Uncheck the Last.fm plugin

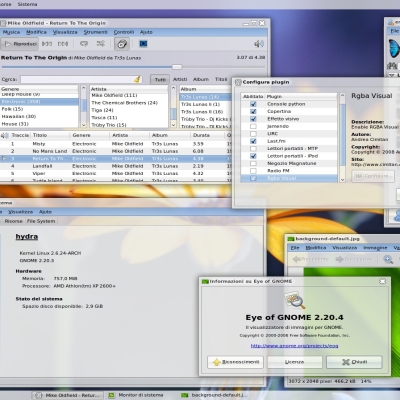(x=253, y=141)
